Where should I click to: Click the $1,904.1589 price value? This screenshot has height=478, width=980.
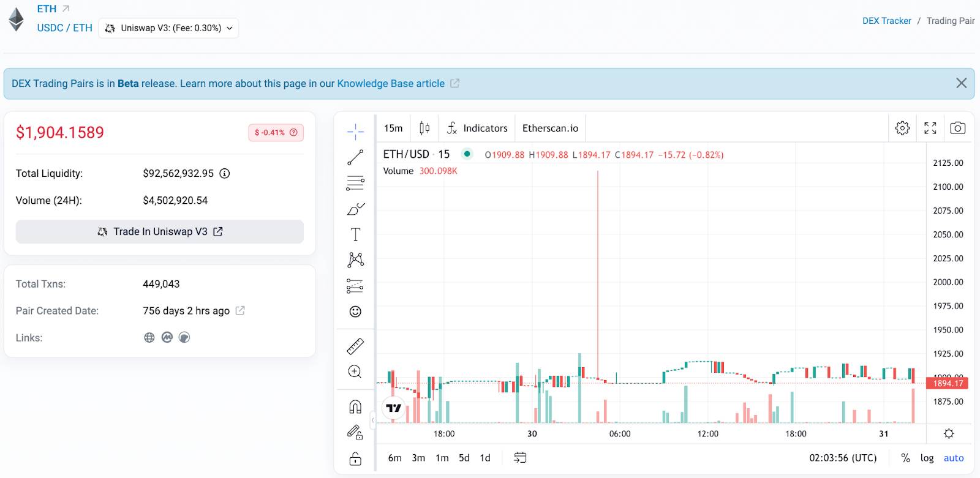pos(60,132)
